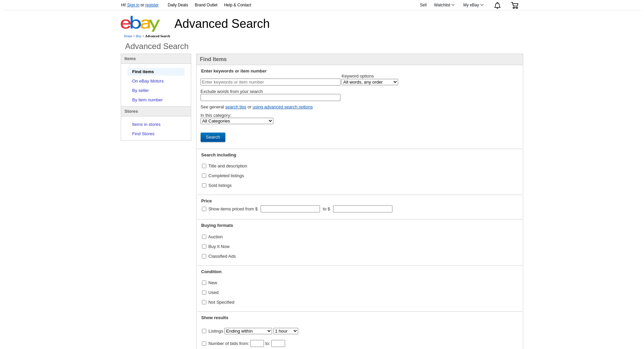Expand the Watchlist menu
The height and width of the screenshot is (349, 644).
tap(444, 5)
